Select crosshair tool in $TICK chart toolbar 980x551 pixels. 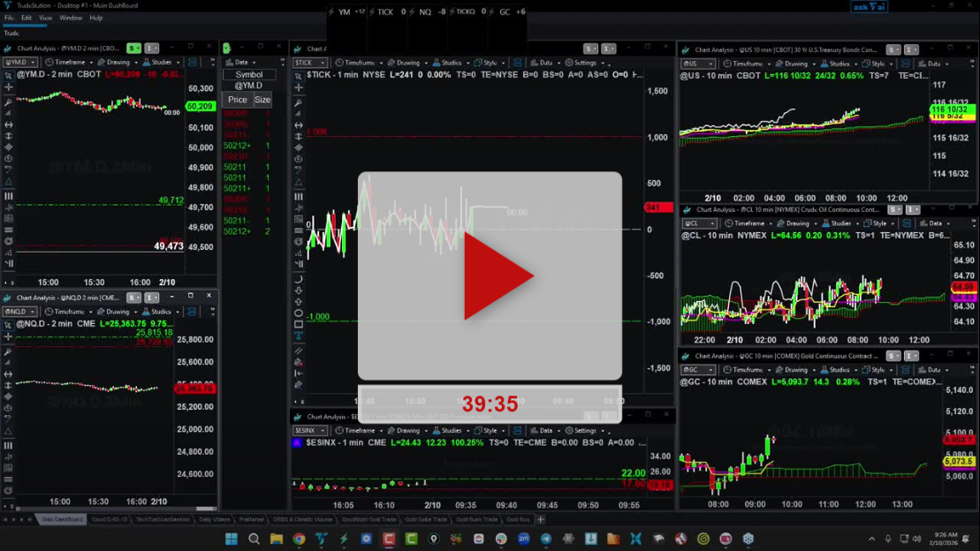click(x=299, y=88)
